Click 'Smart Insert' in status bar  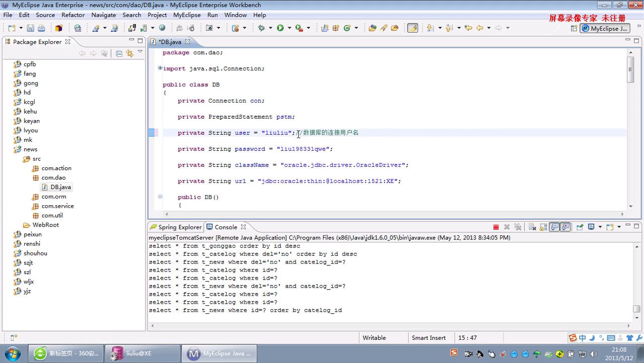click(429, 338)
